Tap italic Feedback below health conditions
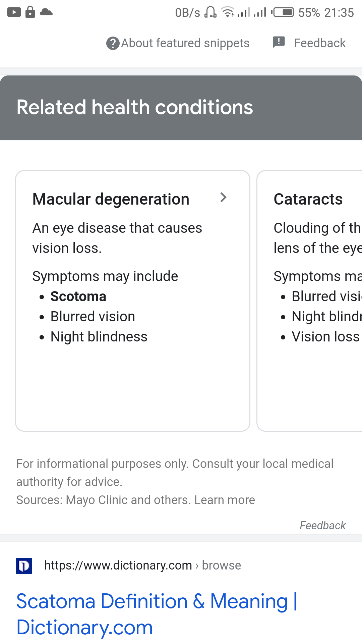The height and width of the screenshot is (644, 362). tap(322, 525)
